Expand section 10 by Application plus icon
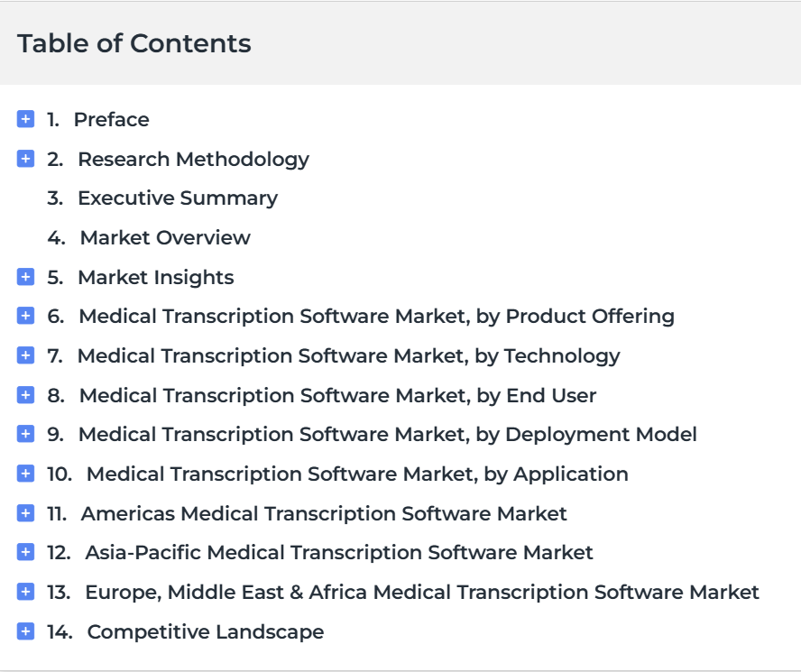Image resolution: width=801 pixels, height=672 pixels. pos(25,474)
